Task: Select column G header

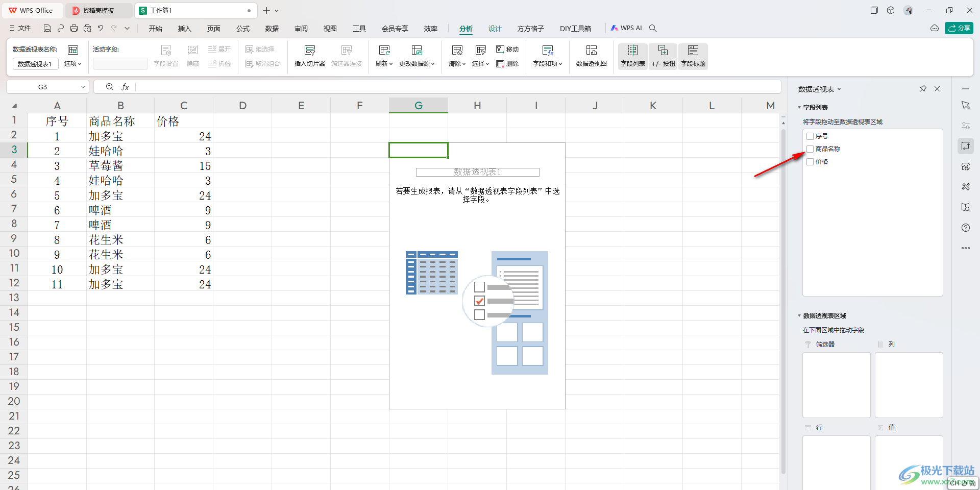Action: [419, 106]
